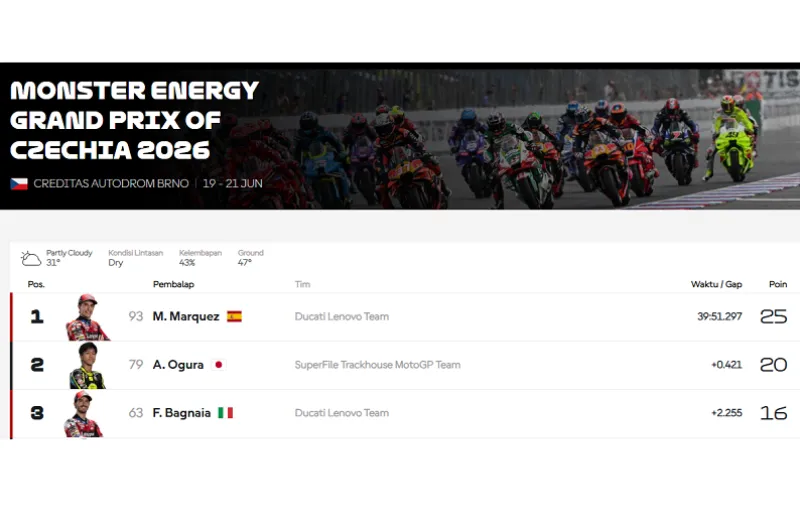
Task: Click the Italian flag next to F. Bagnaia
Action: pyautogui.click(x=226, y=413)
